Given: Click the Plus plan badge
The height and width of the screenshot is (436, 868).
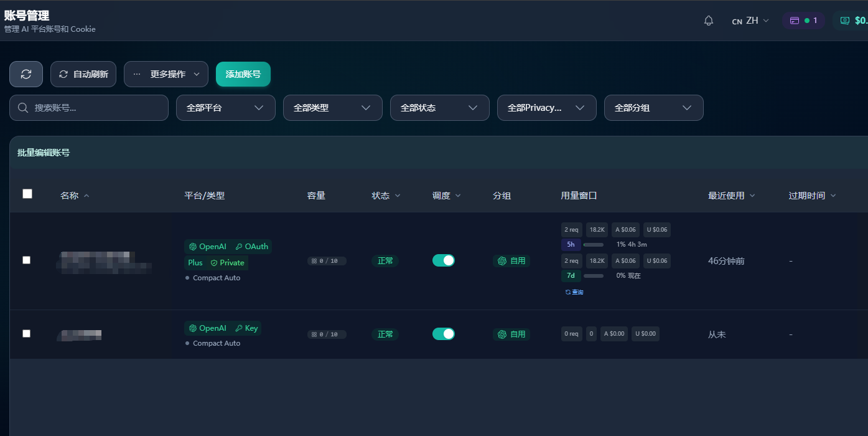Looking at the screenshot, I should tap(195, 263).
